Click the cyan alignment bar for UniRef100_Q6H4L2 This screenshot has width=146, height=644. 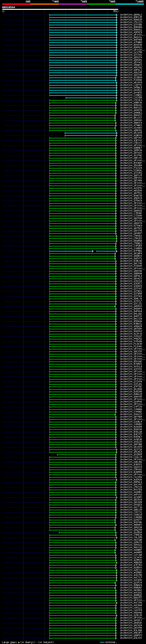pyautogui.click(x=83, y=15)
